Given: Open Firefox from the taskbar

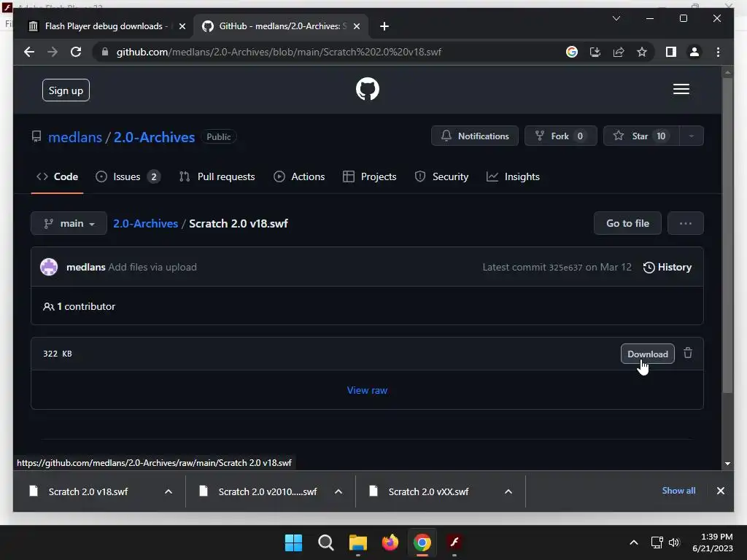Looking at the screenshot, I should [x=390, y=542].
